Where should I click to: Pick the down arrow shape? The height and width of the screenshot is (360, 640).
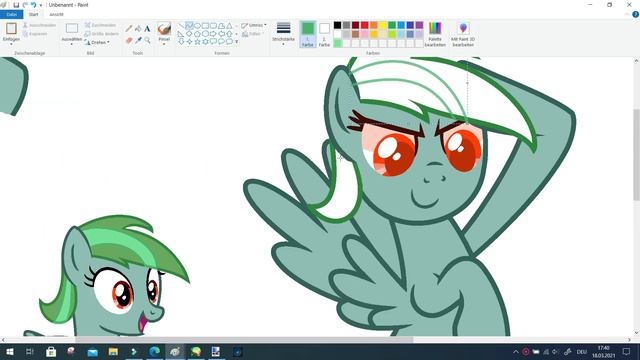point(181,42)
